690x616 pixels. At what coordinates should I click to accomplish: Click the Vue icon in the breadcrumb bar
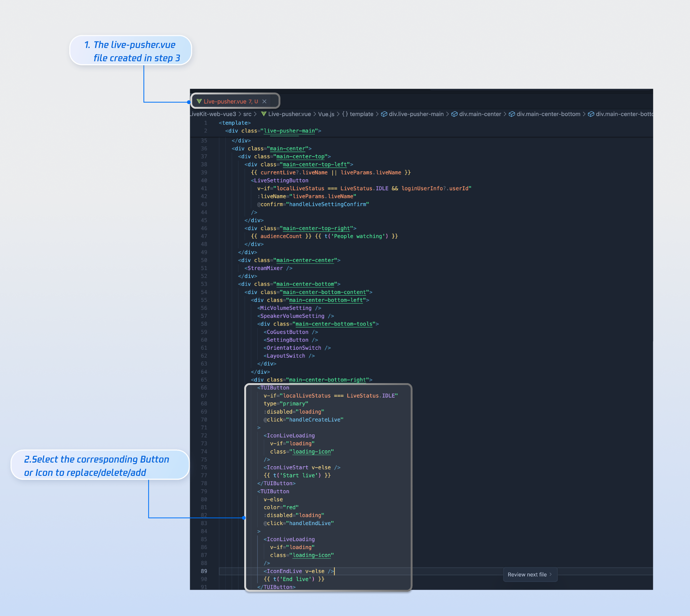263,114
